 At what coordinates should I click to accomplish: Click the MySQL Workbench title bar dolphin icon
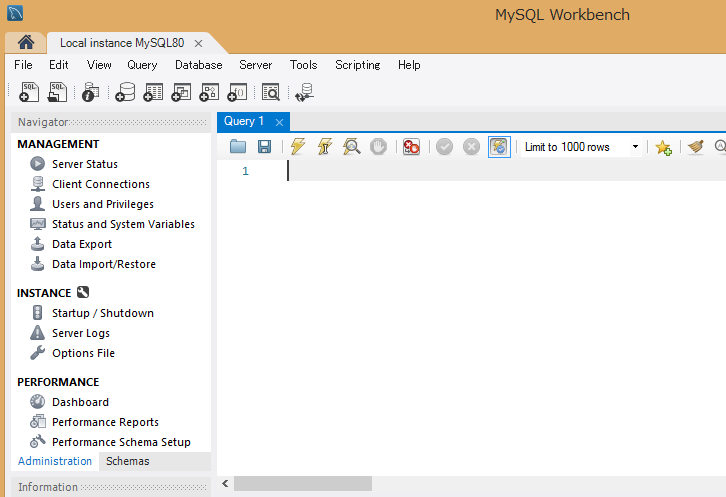click(15, 13)
